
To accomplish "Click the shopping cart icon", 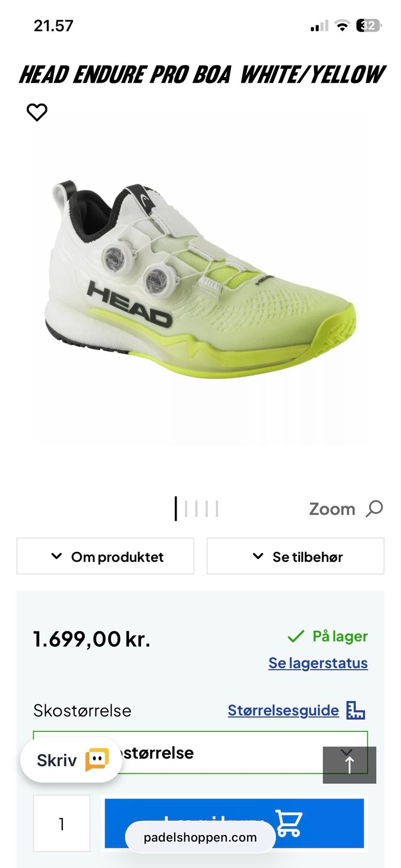I will pos(289,824).
